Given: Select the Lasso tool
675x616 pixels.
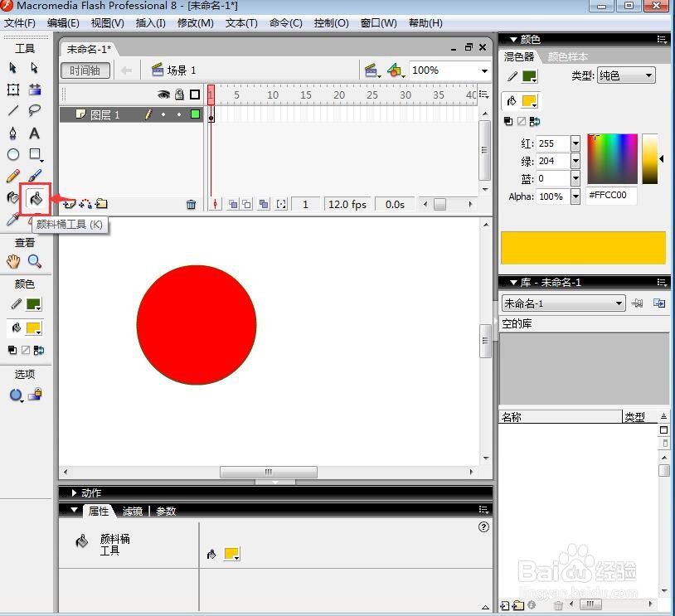Looking at the screenshot, I should pyautogui.click(x=35, y=110).
